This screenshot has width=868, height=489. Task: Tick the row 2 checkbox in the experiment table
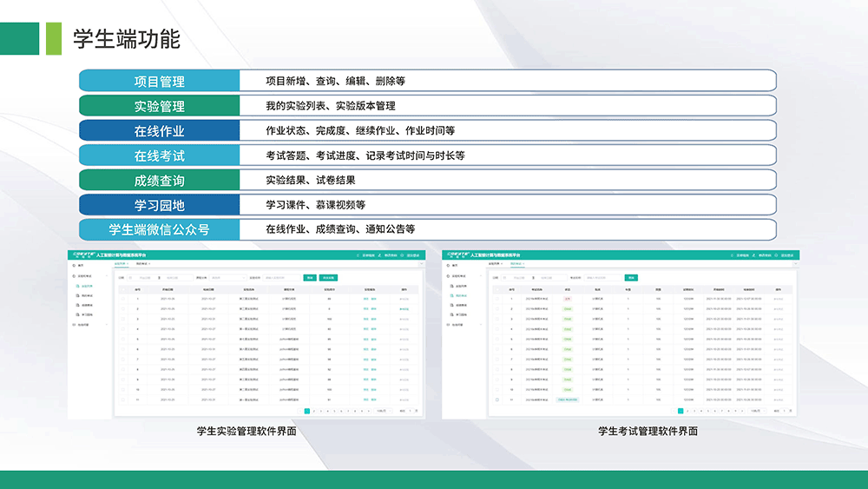tap(123, 308)
